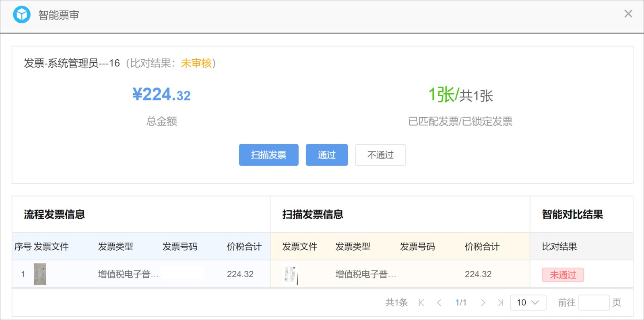Go to the next page arrow icon

(483, 303)
